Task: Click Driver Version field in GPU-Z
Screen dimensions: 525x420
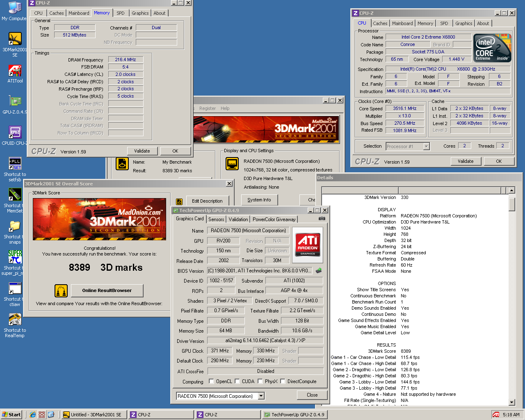Action: pos(265,340)
